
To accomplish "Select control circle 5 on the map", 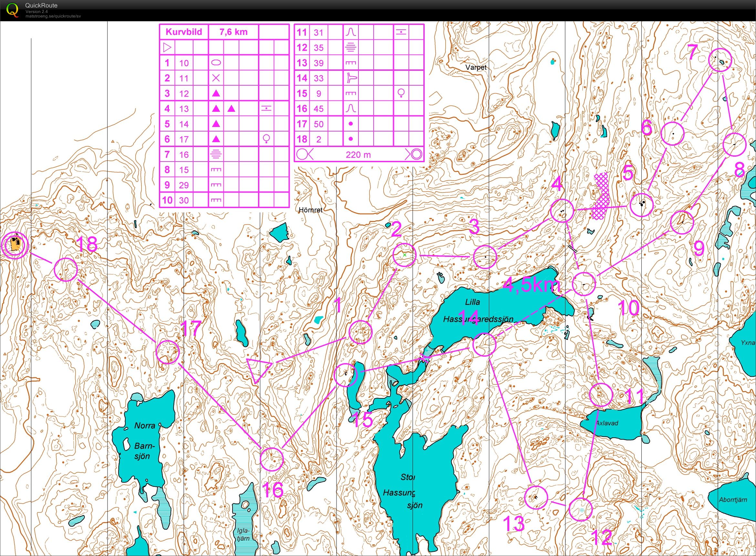I will tap(641, 204).
